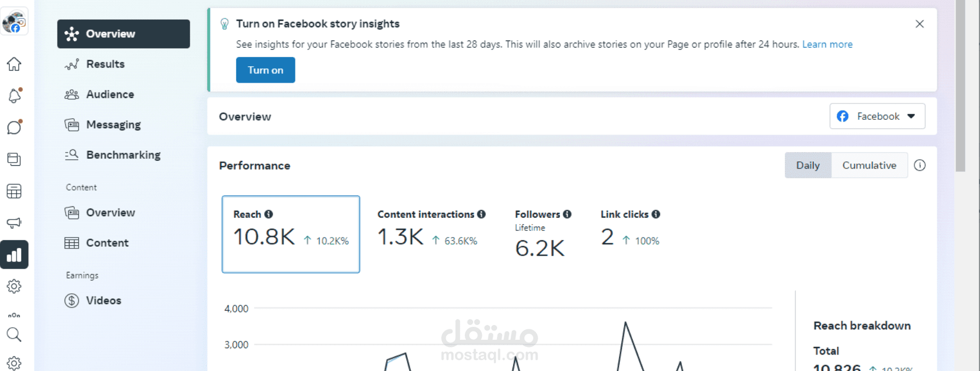Screen dimensions: 980x371
Task: Open Results in the sidebar
Action: pyautogui.click(x=124, y=64)
